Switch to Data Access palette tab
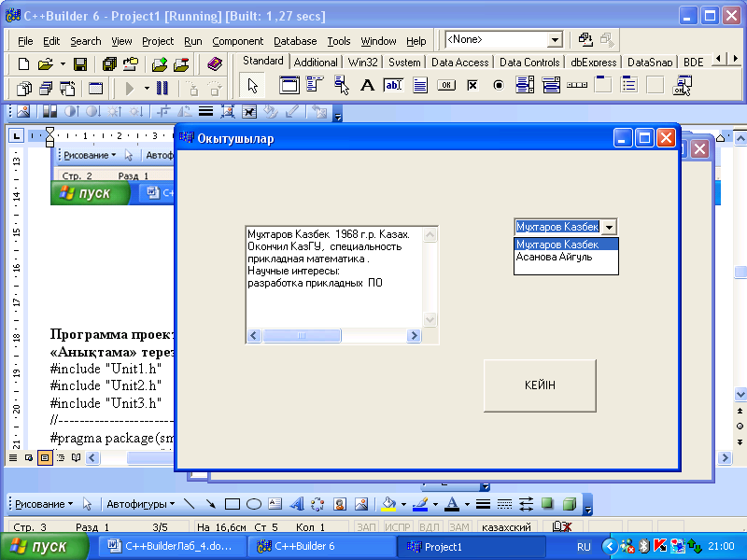 pos(459,63)
